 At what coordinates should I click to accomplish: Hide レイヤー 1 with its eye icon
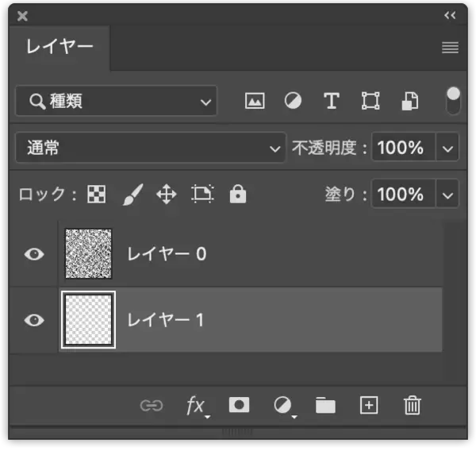pos(34,320)
